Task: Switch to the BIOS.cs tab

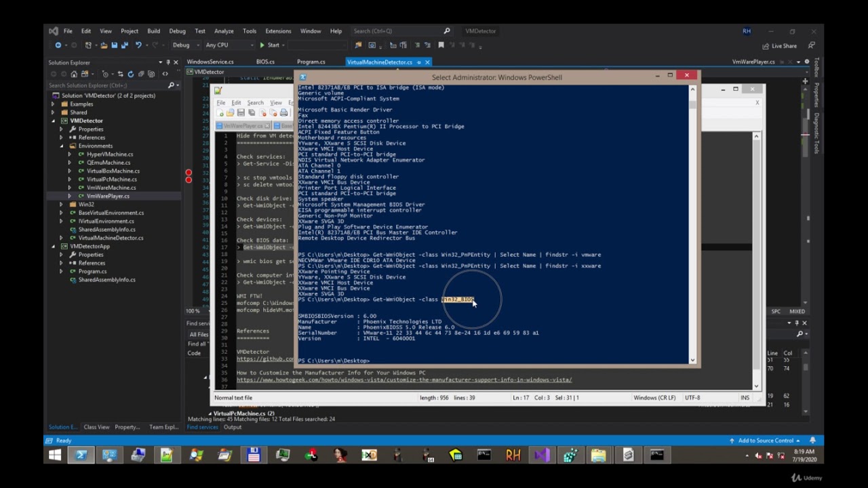Action: click(265, 62)
